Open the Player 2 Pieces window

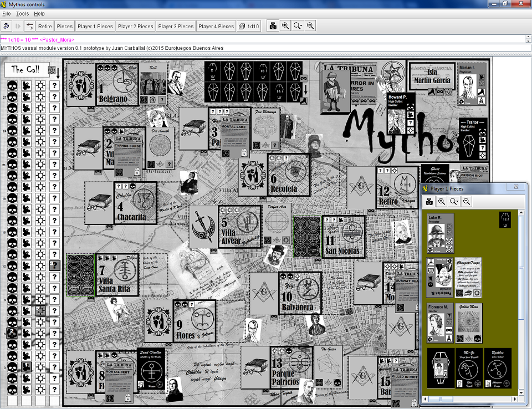tap(135, 26)
